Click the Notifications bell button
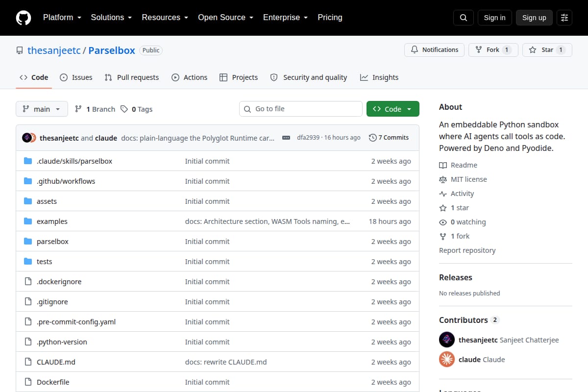 coord(434,50)
